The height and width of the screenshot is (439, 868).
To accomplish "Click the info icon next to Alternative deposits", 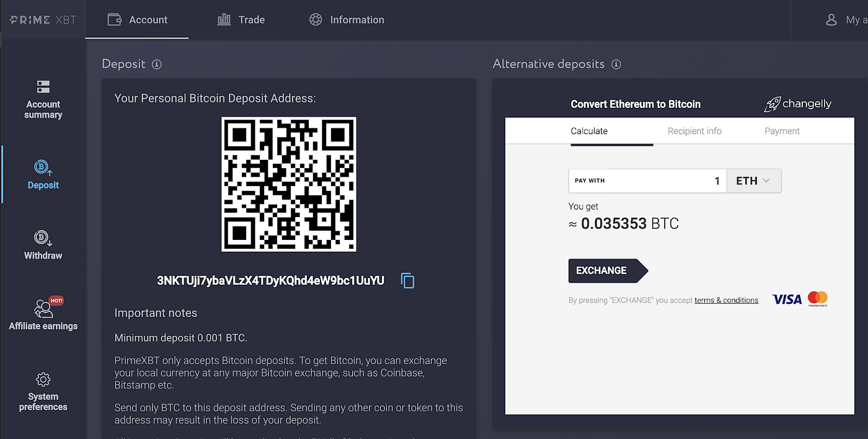I will (x=616, y=64).
